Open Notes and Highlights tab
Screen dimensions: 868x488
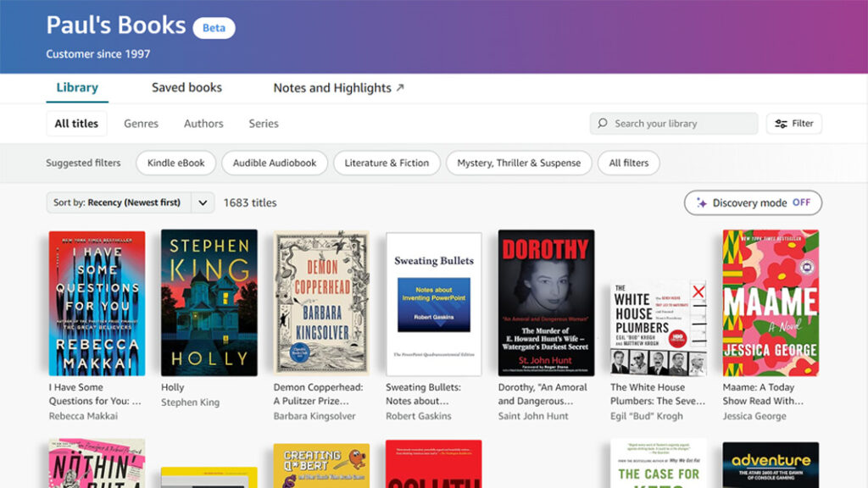click(x=338, y=88)
